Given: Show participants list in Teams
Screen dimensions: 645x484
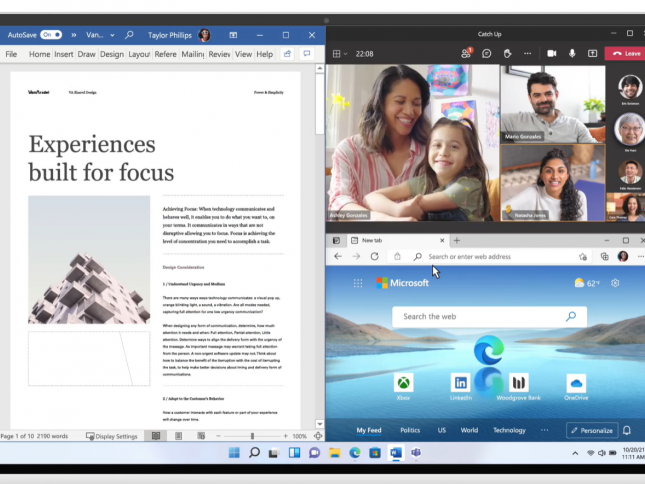Looking at the screenshot, I should pyautogui.click(x=466, y=53).
